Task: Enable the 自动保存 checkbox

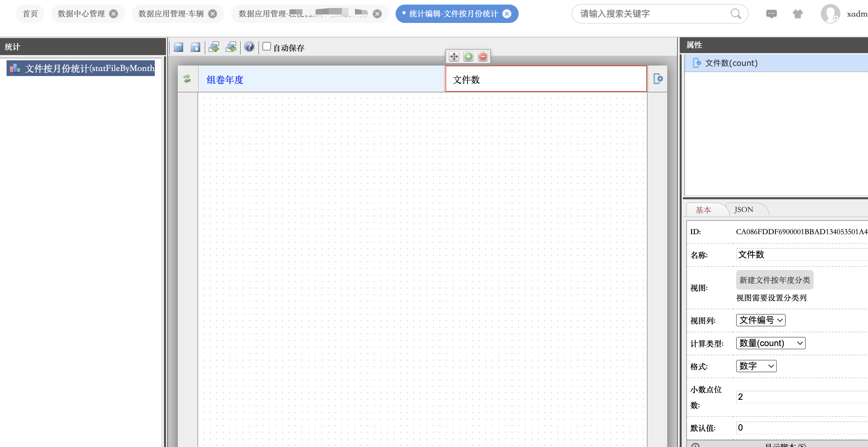Action: coord(266,46)
